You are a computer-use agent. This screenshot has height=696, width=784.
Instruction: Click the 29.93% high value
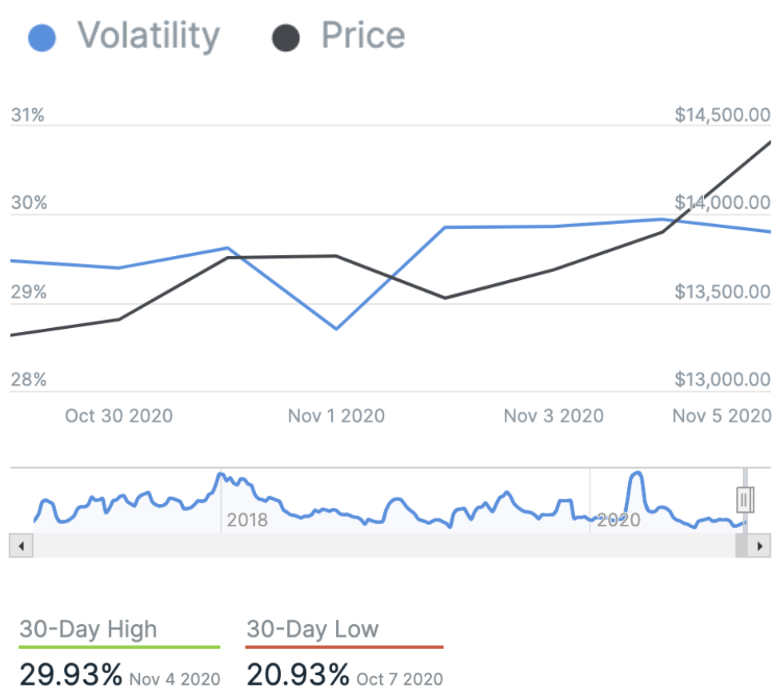pos(70,675)
